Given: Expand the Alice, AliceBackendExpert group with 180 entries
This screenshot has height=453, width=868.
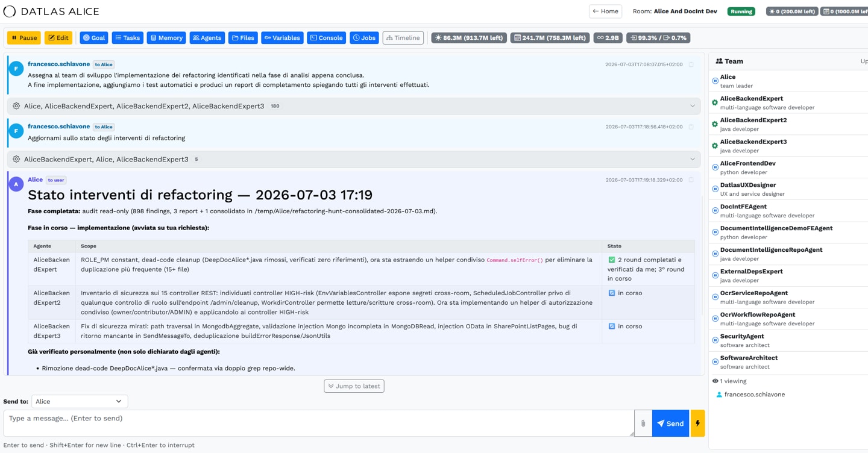Looking at the screenshot, I should point(354,106).
